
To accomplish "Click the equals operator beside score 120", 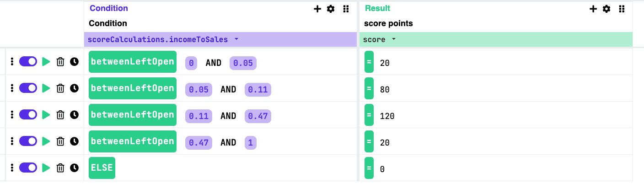I will (369, 115).
